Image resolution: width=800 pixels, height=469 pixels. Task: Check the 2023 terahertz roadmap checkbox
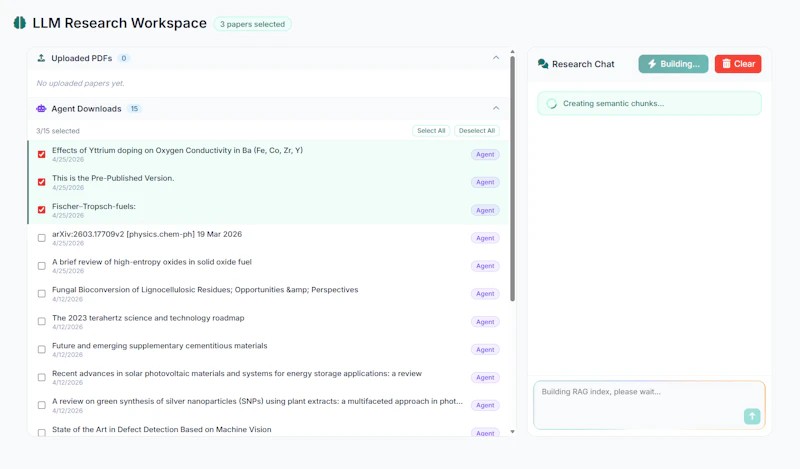(x=42, y=322)
